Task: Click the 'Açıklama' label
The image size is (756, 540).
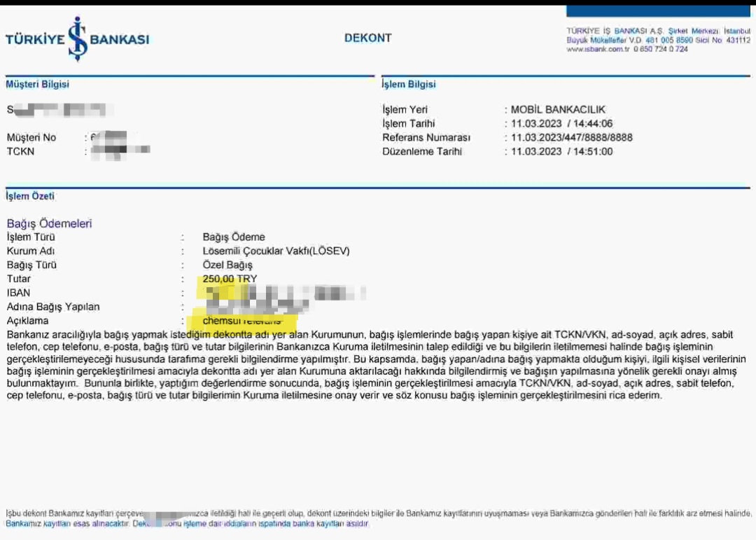Action: (x=27, y=321)
